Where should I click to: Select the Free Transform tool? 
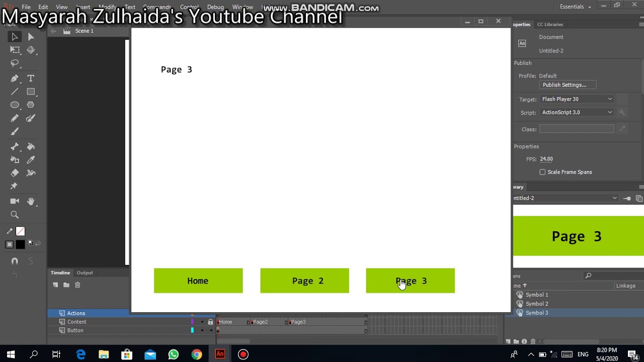15,50
